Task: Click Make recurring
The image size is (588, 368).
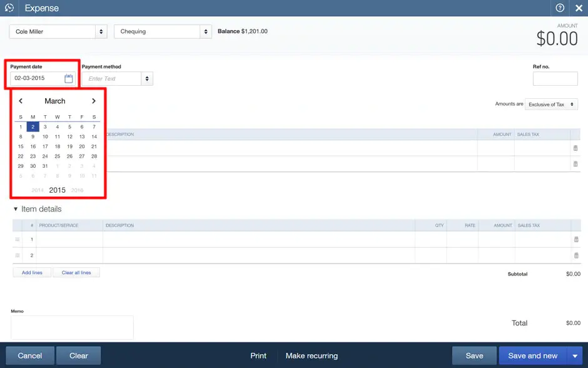Action: click(312, 355)
